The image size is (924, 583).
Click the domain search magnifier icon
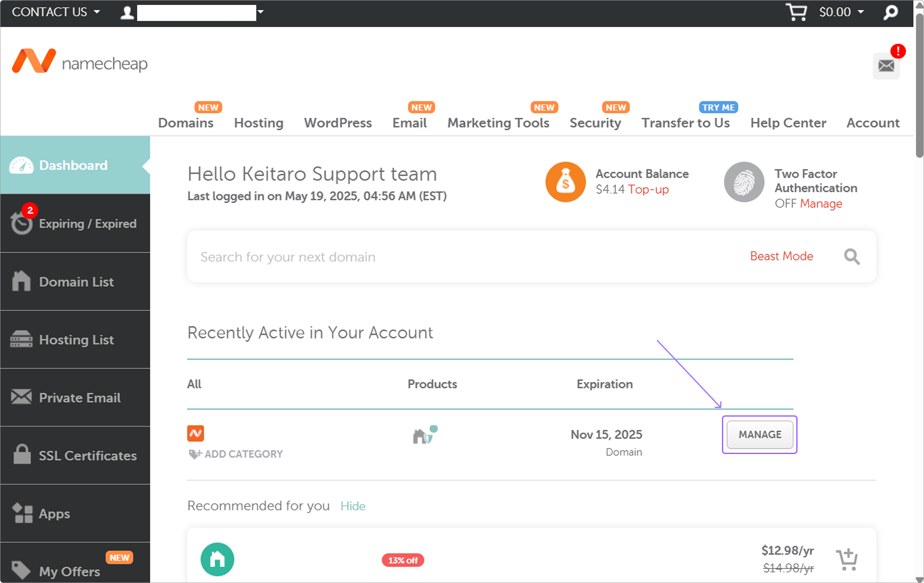[x=852, y=257]
